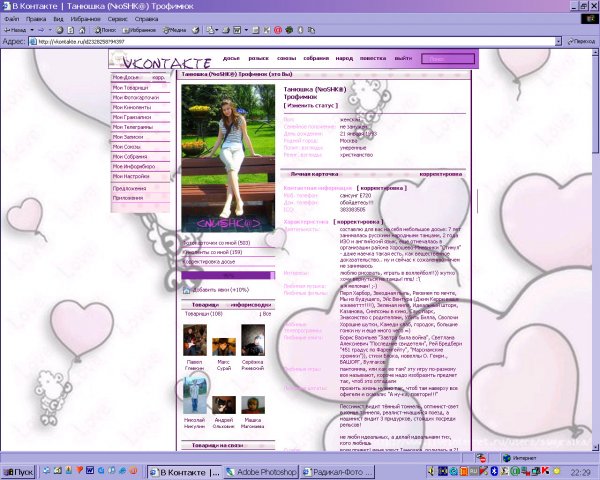Open the Edit with Word dropdown arrow

pos(246,30)
